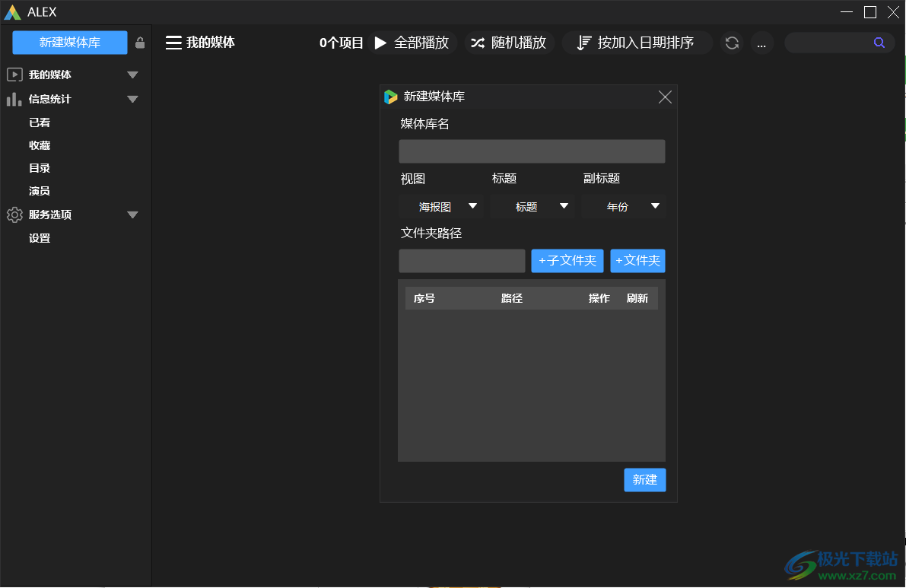The height and width of the screenshot is (588, 906).
Task: Click the refresh icon in the toolbar
Action: 732,43
